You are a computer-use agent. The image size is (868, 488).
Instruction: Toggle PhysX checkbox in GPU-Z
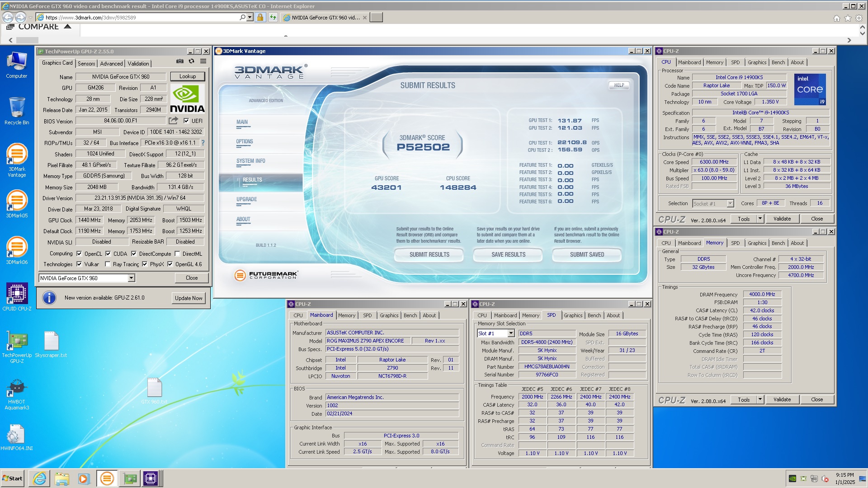tap(145, 264)
